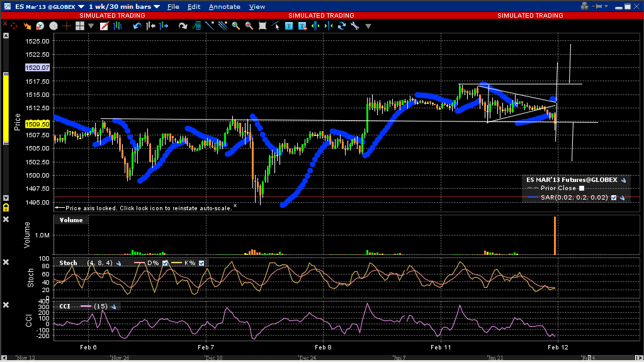Click the zoom out magnifier icon
Screen dimensions: 644x362
click(249, 26)
